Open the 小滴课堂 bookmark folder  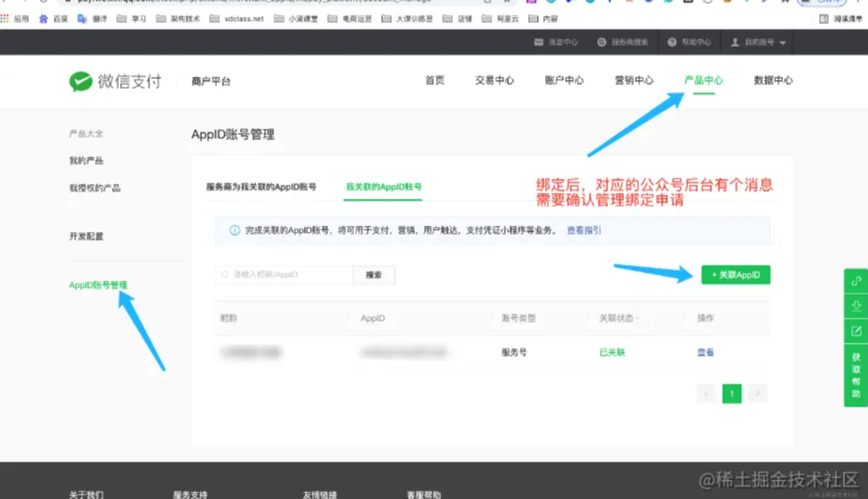(296, 19)
